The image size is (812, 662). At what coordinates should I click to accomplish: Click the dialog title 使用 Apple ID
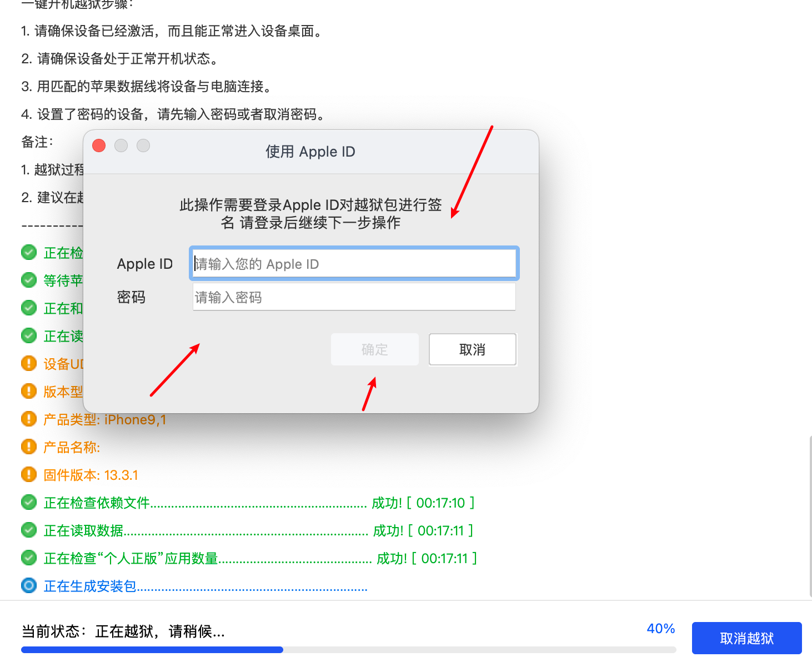(310, 152)
